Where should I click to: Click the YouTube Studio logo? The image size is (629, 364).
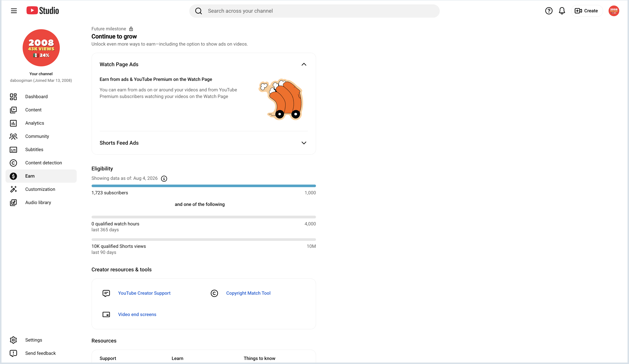pos(43,10)
